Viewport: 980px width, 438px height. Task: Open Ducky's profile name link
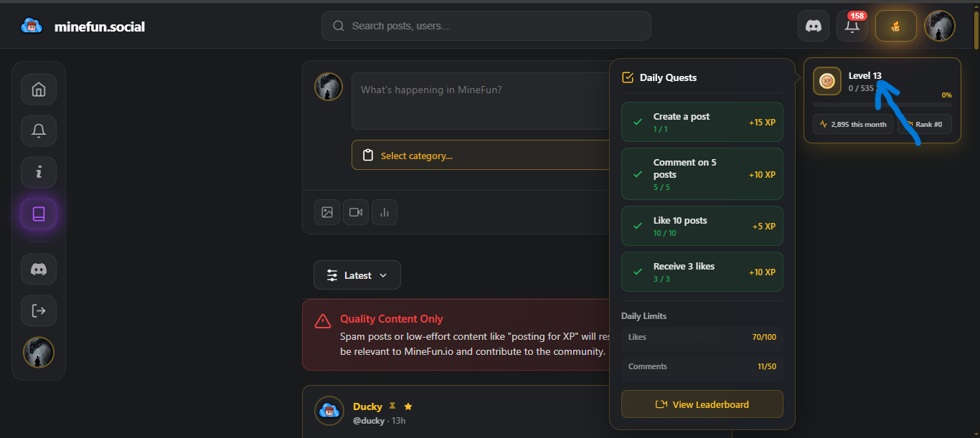click(x=367, y=406)
